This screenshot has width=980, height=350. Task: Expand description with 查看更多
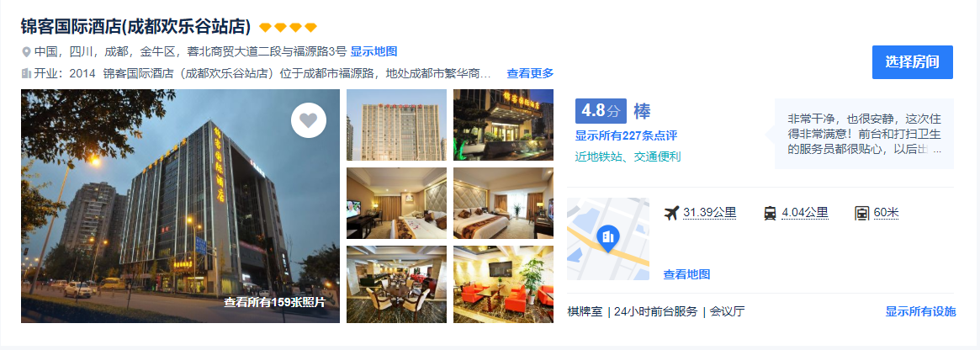tap(530, 73)
